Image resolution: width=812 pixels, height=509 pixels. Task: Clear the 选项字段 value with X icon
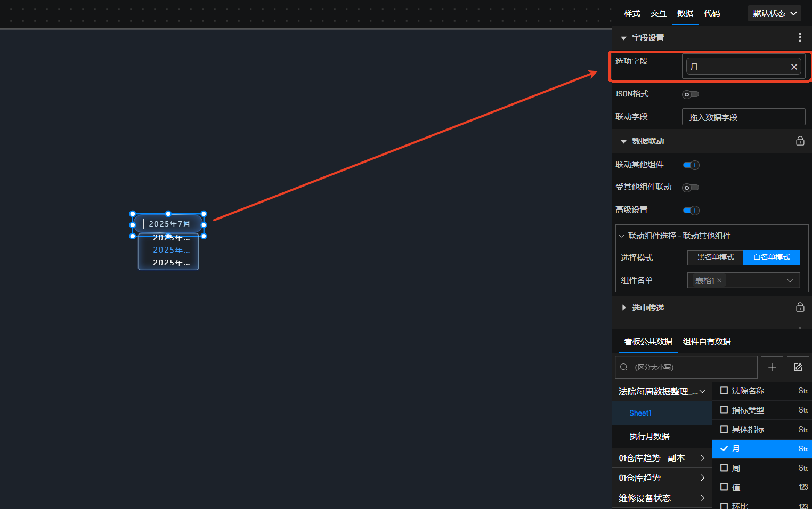coord(794,67)
